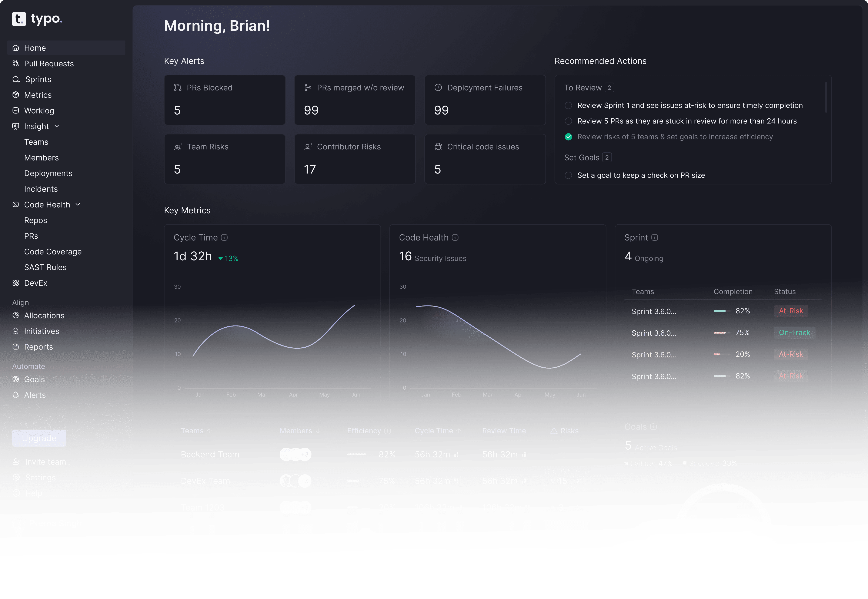
Task: Open the PRs Blocked alert card
Action: coord(225,100)
